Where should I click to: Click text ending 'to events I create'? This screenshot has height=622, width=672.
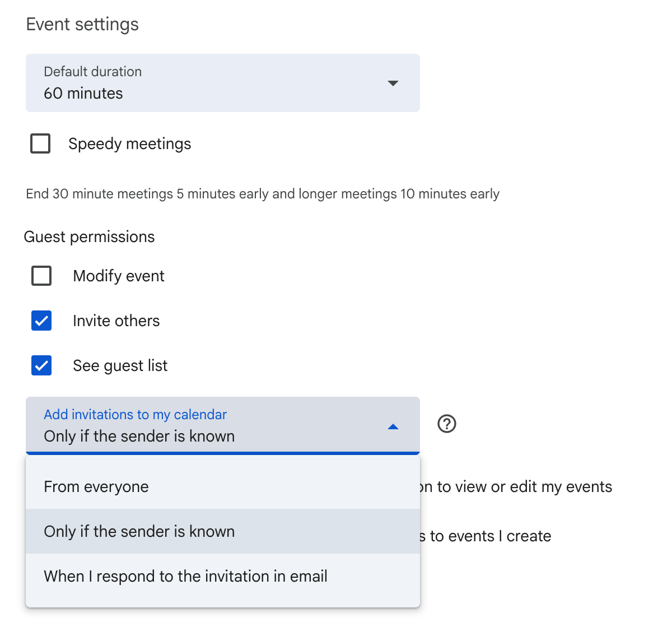[x=486, y=536]
